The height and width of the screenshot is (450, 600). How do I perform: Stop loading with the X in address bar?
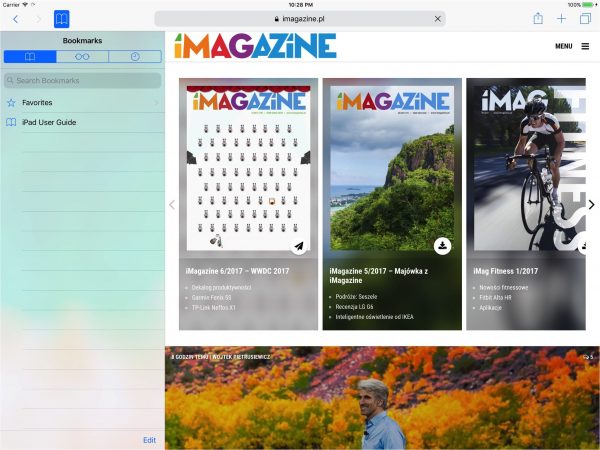[438, 19]
